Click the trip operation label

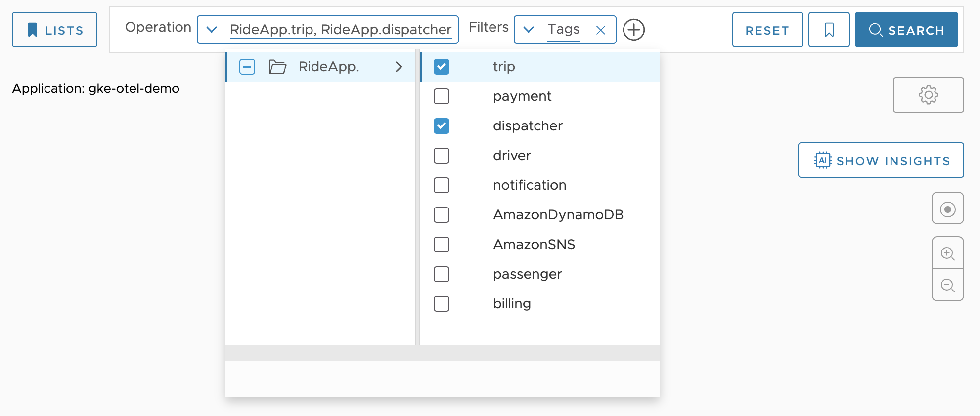pyautogui.click(x=504, y=66)
